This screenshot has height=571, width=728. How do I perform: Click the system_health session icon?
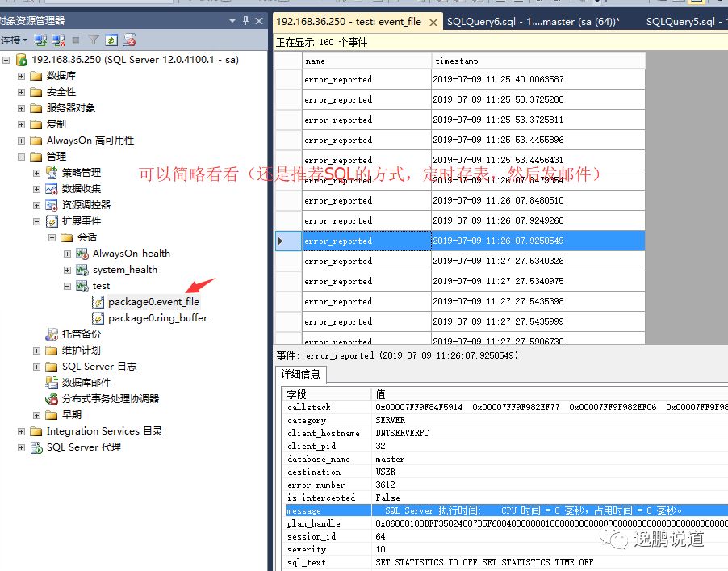82,270
